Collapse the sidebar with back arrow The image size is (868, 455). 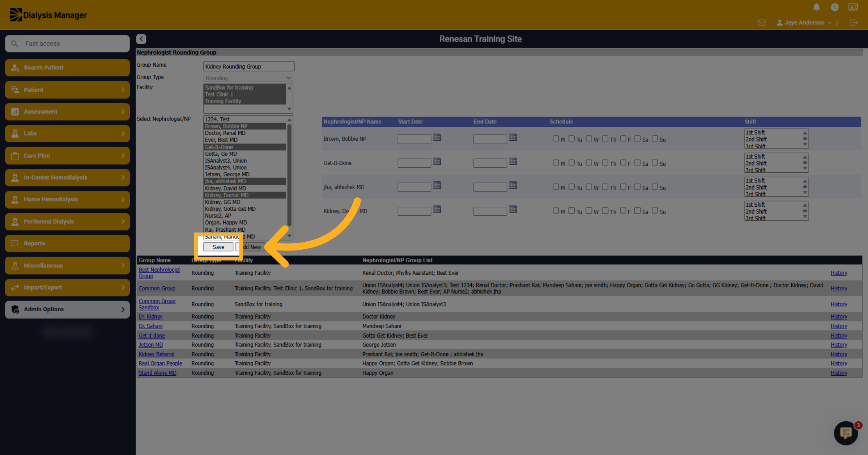pos(141,39)
